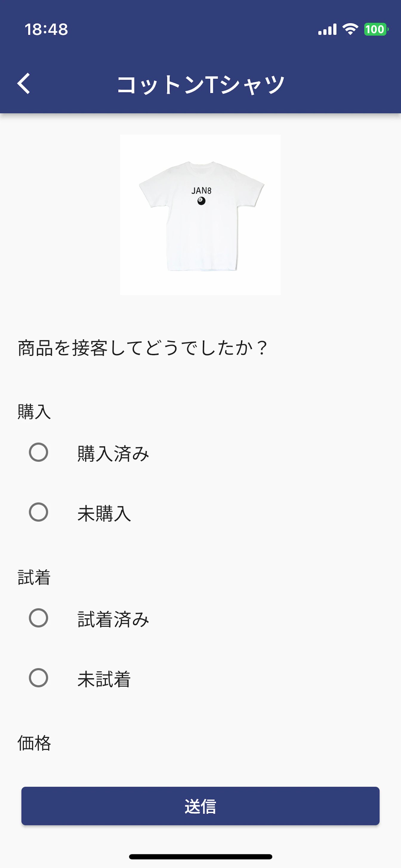Tap the 未試着 option label text

click(x=104, y=679)
